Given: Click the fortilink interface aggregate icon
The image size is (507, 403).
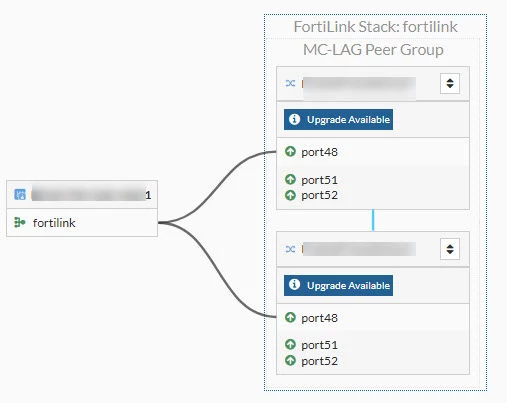Looking at the screenshot, I should click(20, 222).
